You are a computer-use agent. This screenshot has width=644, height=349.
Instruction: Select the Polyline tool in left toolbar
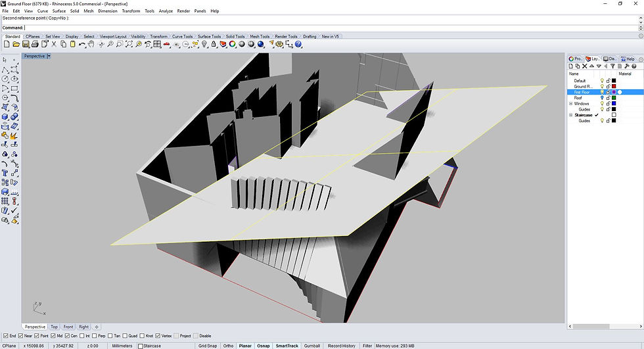click(5, 70)
